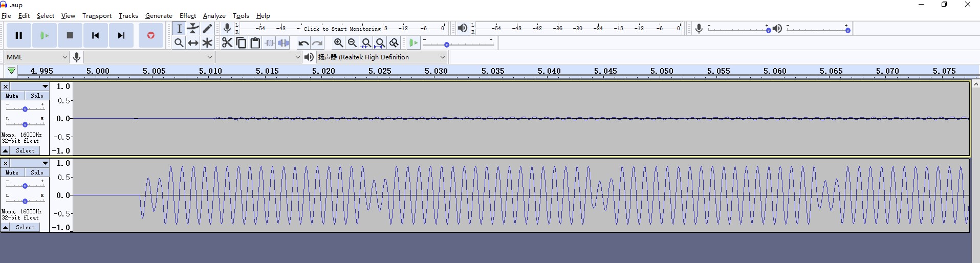The height and width of the screenshot is (263, 980).
Task: Open the Effect menu
Action: (188, 15)
